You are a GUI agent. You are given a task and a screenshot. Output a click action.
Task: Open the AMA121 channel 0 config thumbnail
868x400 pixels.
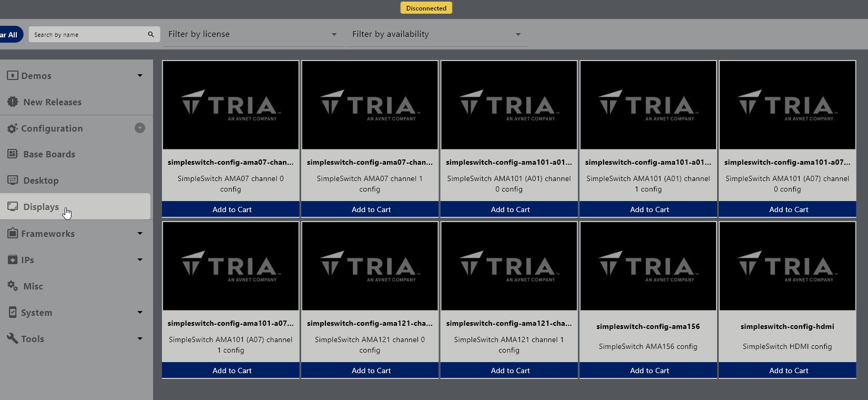tap(370, 266)
